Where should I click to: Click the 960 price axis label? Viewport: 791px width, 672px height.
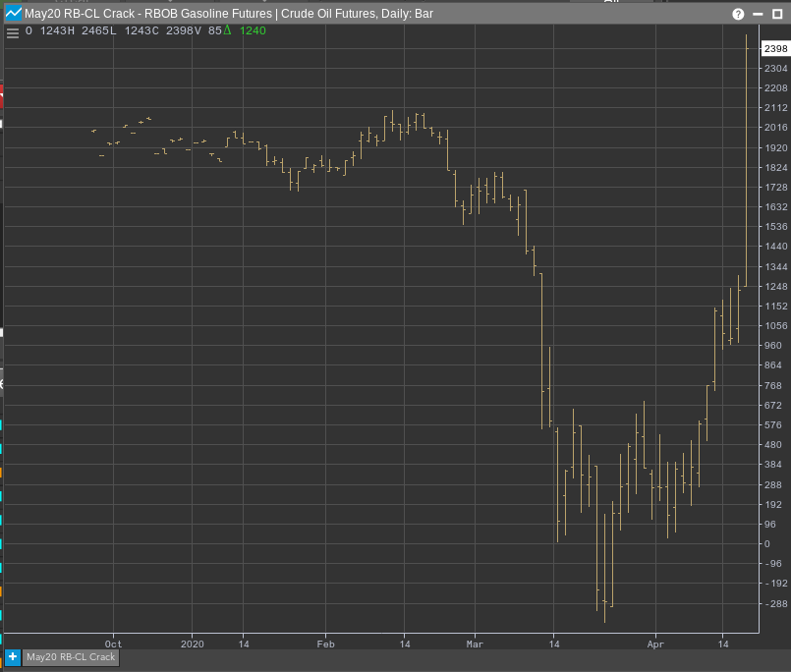click(773, 346)
